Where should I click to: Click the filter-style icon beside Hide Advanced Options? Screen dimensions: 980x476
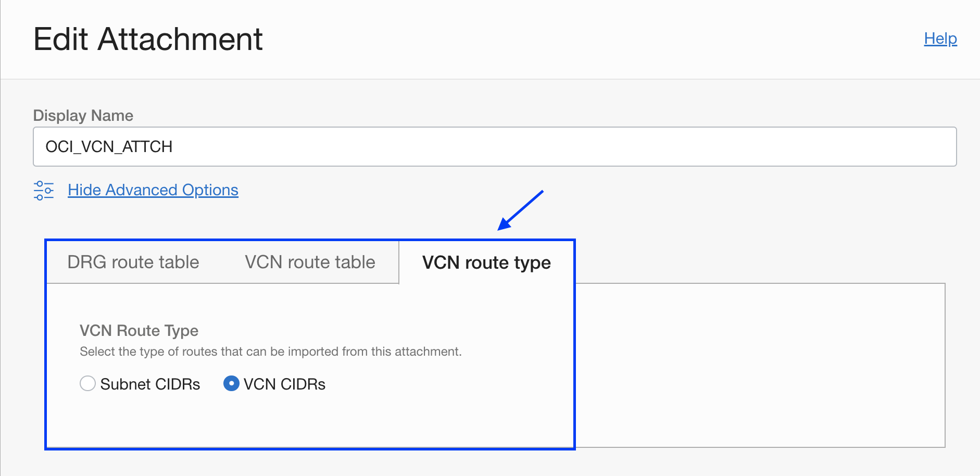pyautogui.click(x=44, y=190)
